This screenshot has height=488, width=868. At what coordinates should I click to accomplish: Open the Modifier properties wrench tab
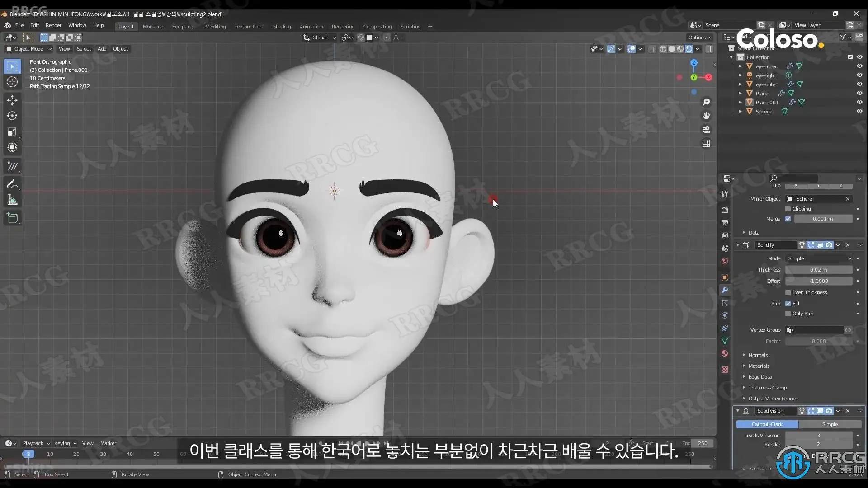pyautogui.click(x=725, y=290)
